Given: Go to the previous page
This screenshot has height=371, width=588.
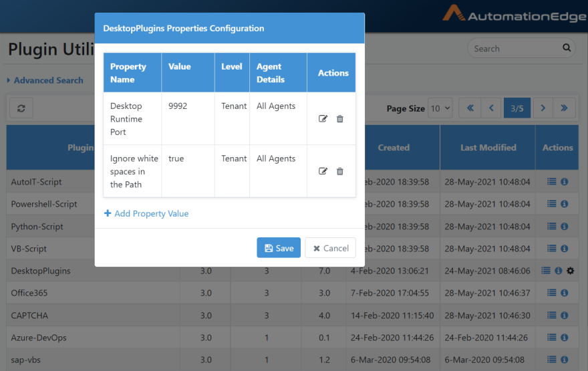Looking at the screenshot, I should click(x=491, y=108).
